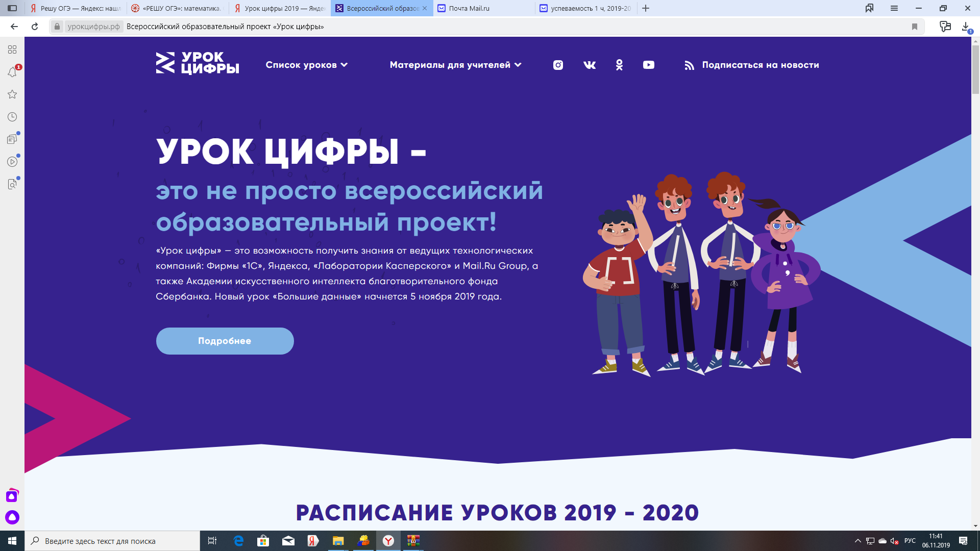Click the Урок цифры logo
The height and width of the screenshot is (551, 980).
tap(198, 63)
